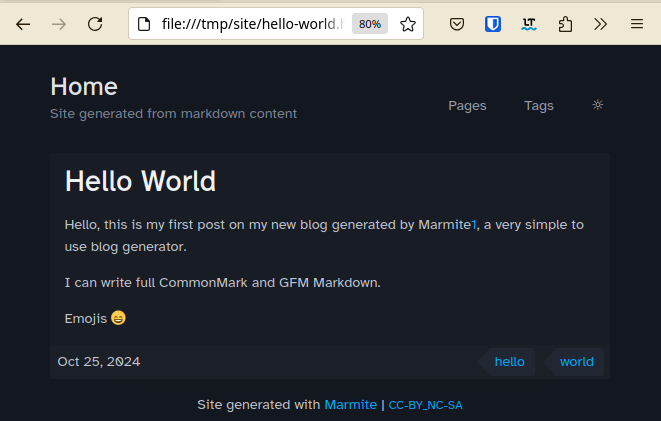Open the LanguageTool extension
The width and height of the screenshot is (661, 421).
click(529, 24)
